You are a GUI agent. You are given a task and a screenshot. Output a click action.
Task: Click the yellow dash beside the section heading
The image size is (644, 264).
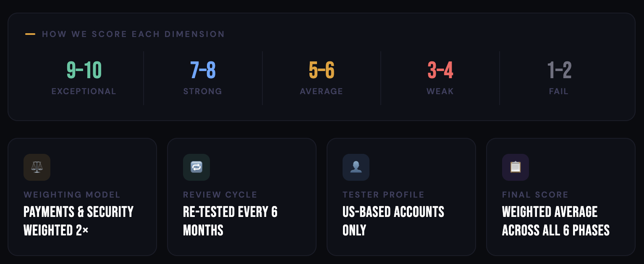[x=30, y=34]
